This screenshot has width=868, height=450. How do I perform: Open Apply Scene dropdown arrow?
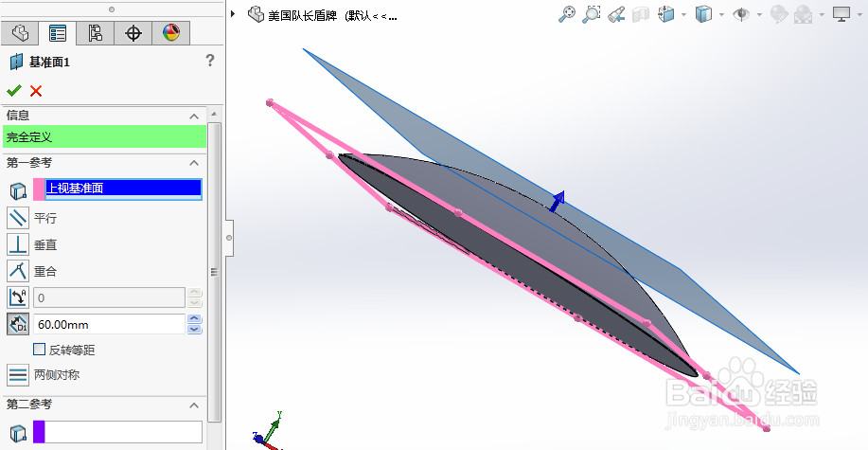(x=822, y=15)
